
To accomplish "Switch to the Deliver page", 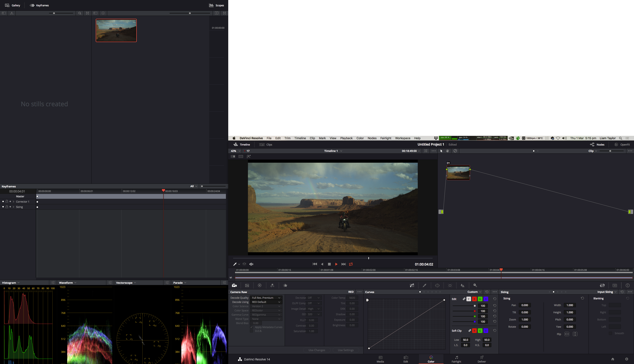I will click(x=482, y=359).
